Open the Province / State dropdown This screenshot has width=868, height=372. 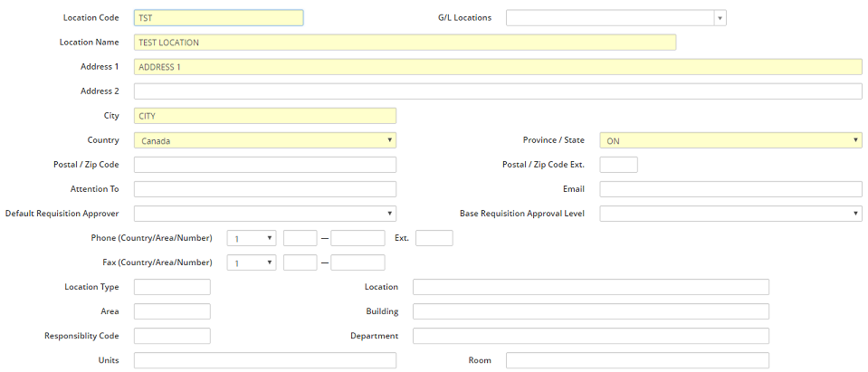point(730,140)
